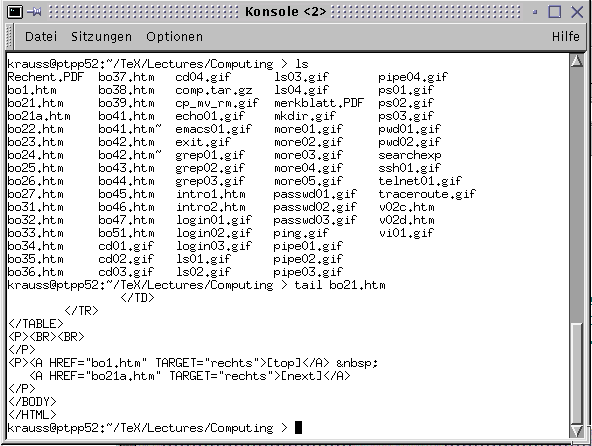Click the scrollbar track above the thumb

coord(577,195)
